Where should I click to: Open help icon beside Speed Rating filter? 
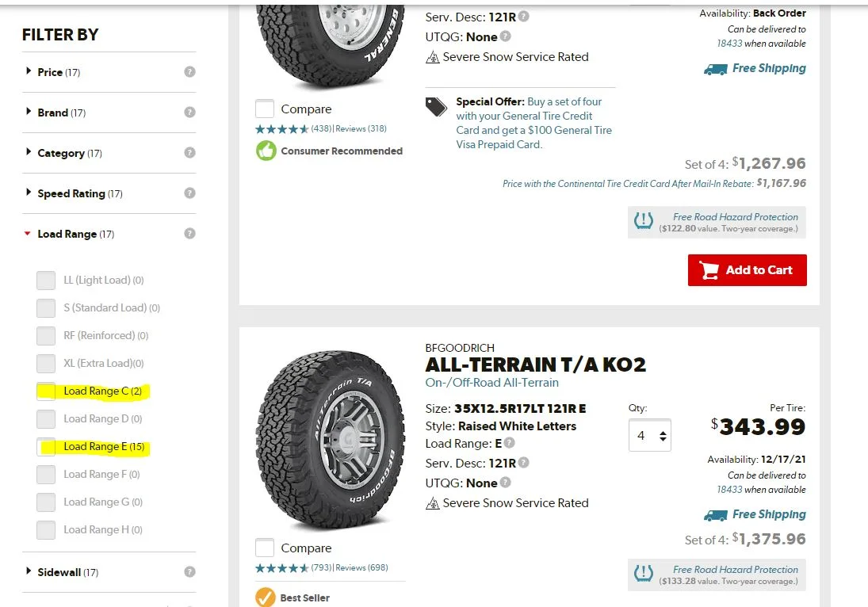click(189, 193)
